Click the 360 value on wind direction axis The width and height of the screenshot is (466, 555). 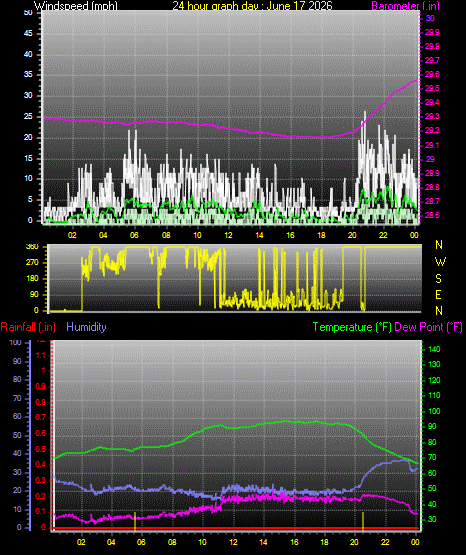tap(32, 247)
